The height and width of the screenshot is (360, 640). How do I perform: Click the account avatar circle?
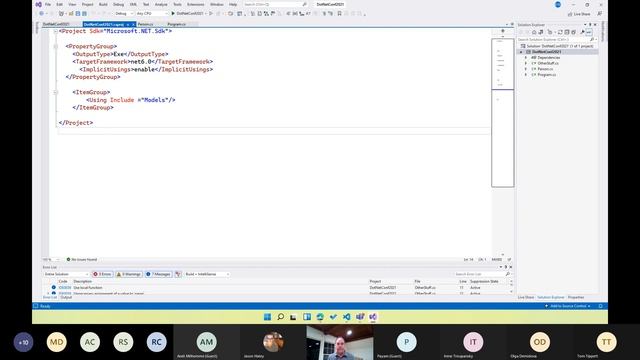[558, 4]
